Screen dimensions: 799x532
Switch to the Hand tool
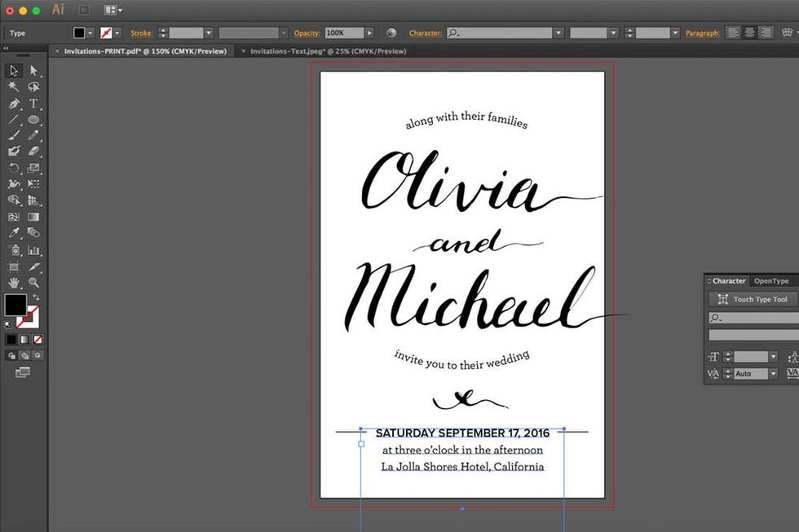point(14,283)
